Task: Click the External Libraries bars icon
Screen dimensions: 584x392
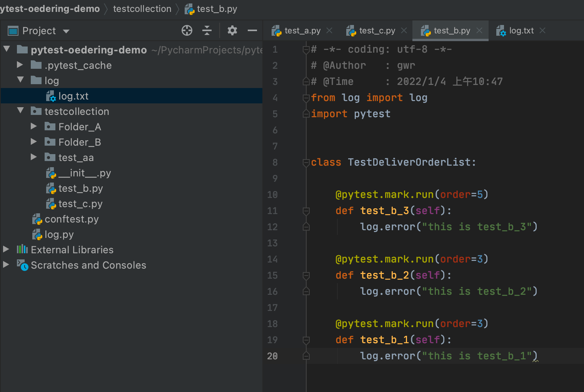Action: coord(22,249)
